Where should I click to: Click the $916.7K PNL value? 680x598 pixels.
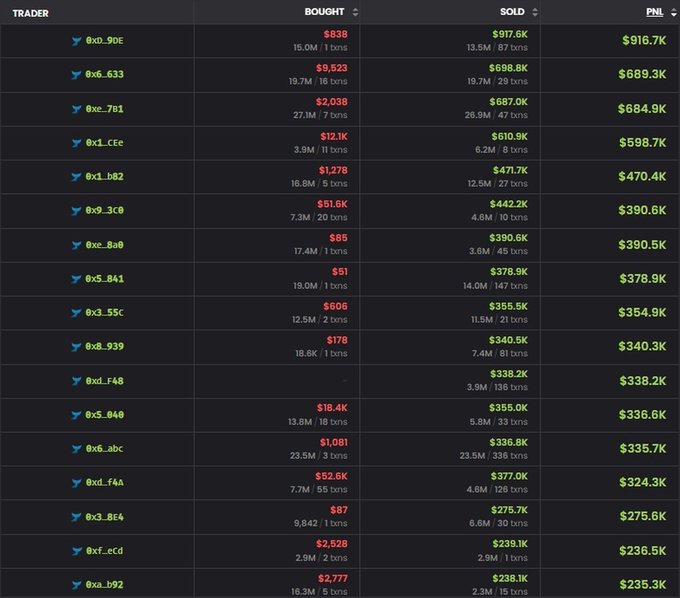(x=644, y=41)
